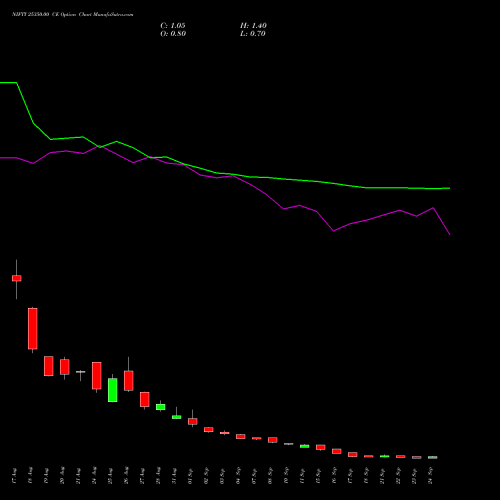Select the 17 Aug date label
The height and width of the screenshot is (500, 500).
tap(14, 476)
